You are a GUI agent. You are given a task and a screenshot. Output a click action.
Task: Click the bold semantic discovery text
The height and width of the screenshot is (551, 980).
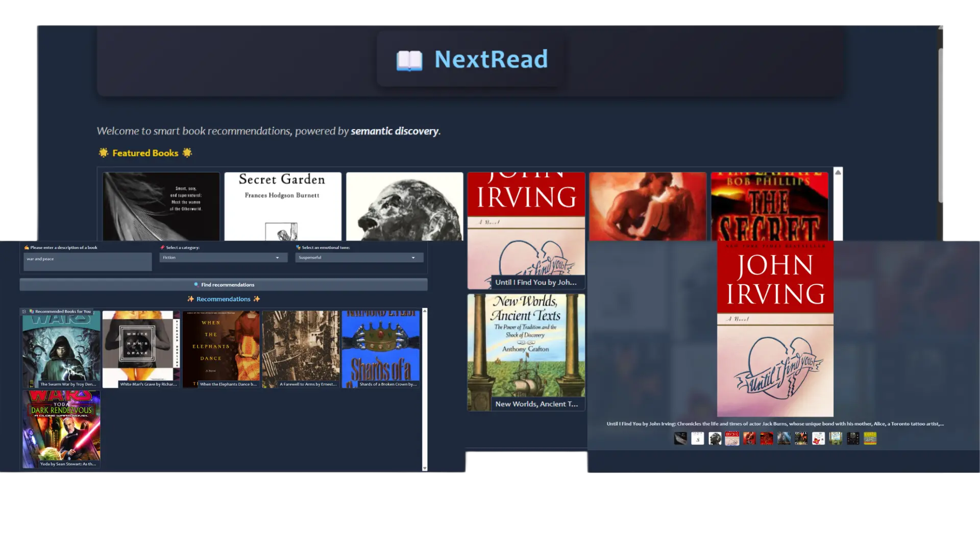coord(395,131)
